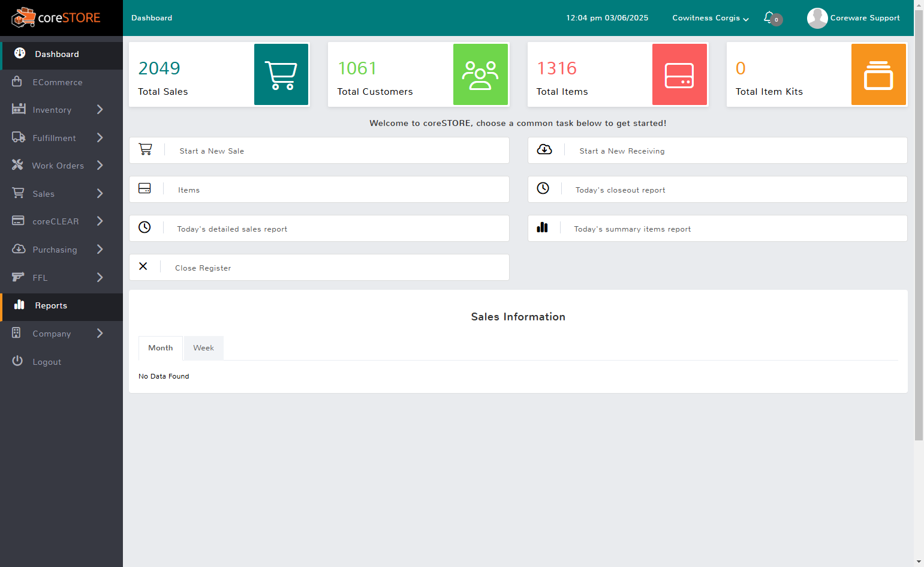Expand the FFL submenu chevron
The width and height of the screenshot is (924, 567).
[100, 278]
